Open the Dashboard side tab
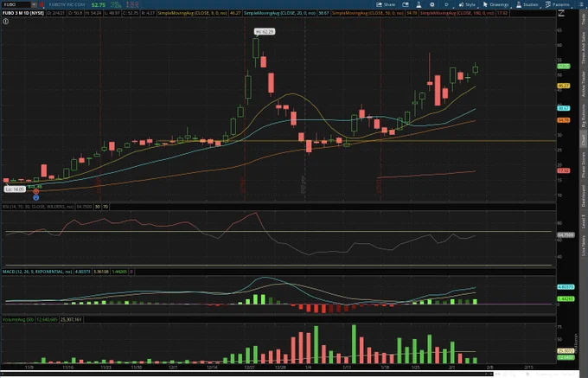Screen dimensions: 588x378 pos(583,195)
